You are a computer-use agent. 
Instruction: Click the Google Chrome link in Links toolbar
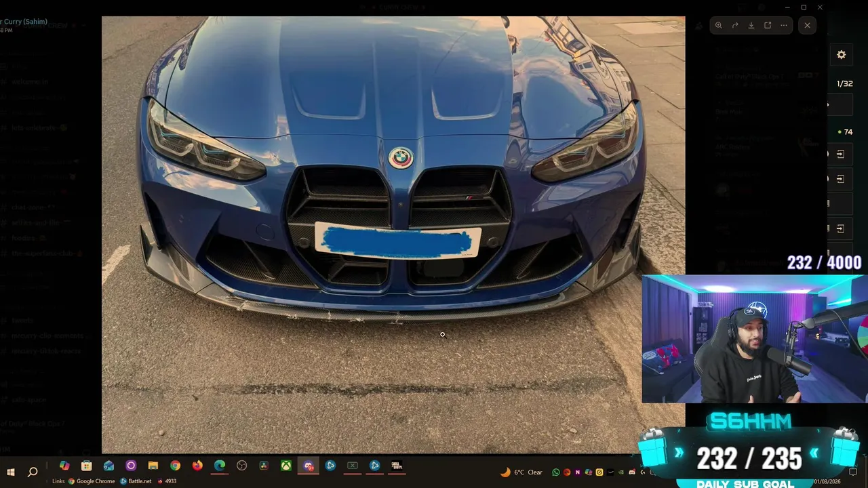(x=92, y=481)
